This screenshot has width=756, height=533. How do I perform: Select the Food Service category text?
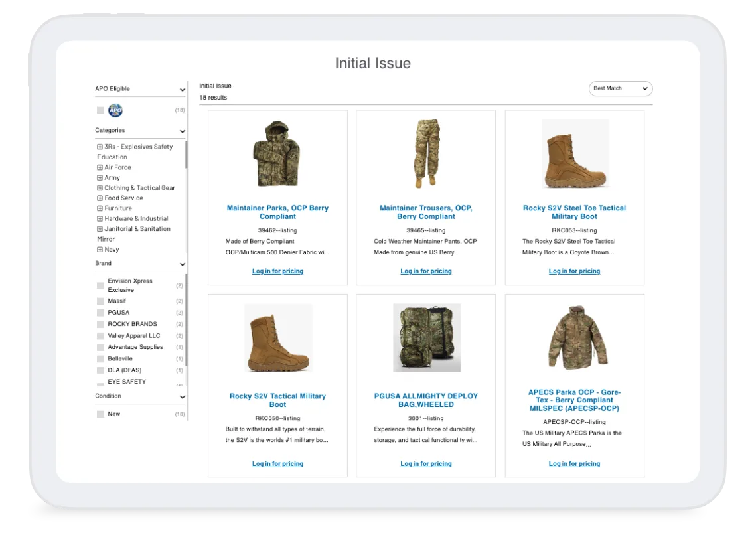pos(124,198)
